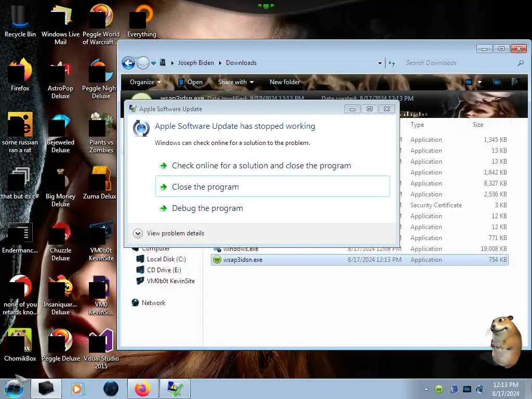
Task: Select Big Money Deluxe desktop shortcut
Action: point(60,187)
